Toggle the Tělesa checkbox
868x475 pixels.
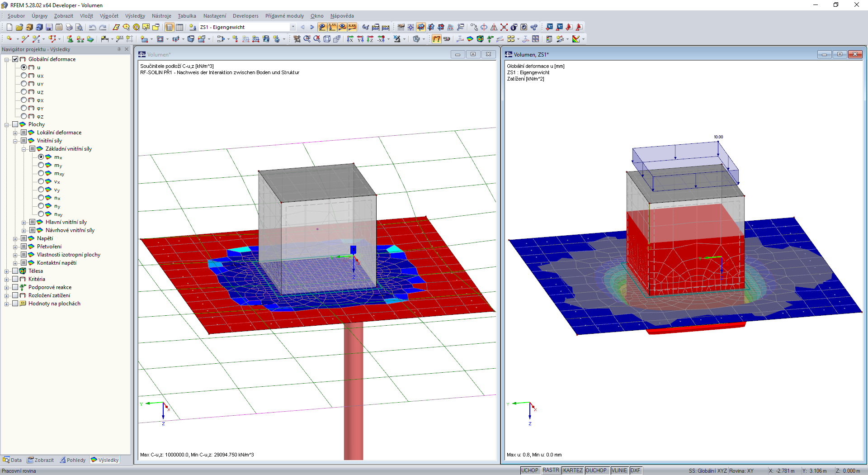(x=15, y=271)
